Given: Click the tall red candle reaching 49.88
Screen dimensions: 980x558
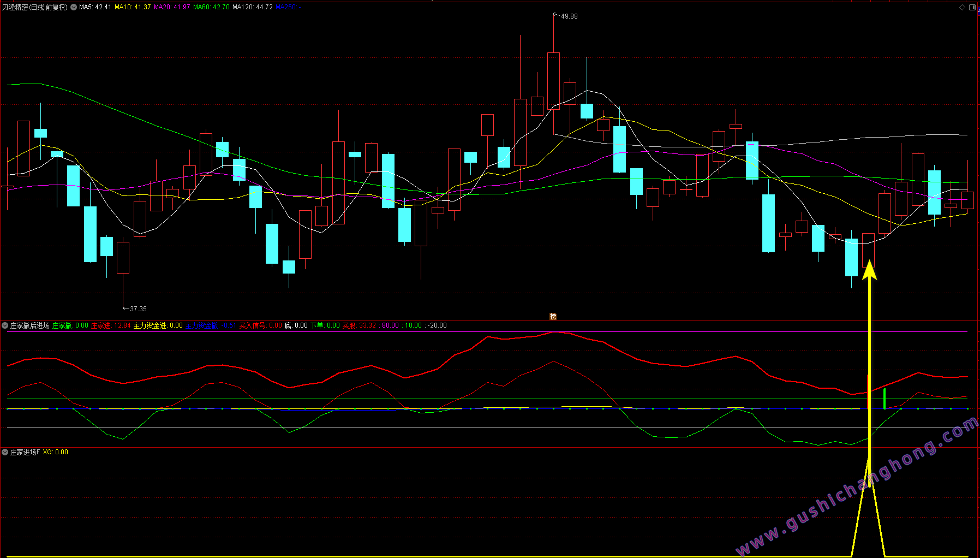Looking at the screenshot, I should 553,81.
